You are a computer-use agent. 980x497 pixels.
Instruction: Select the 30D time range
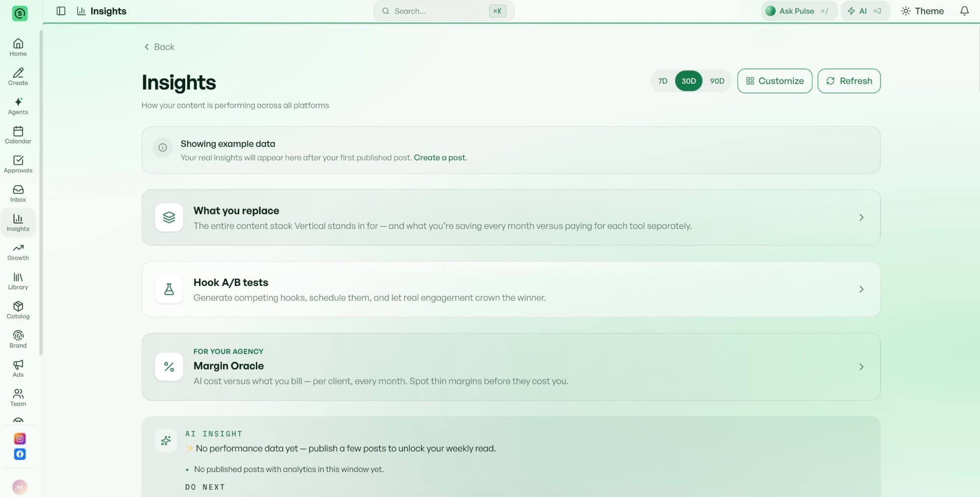click(688, 81)
